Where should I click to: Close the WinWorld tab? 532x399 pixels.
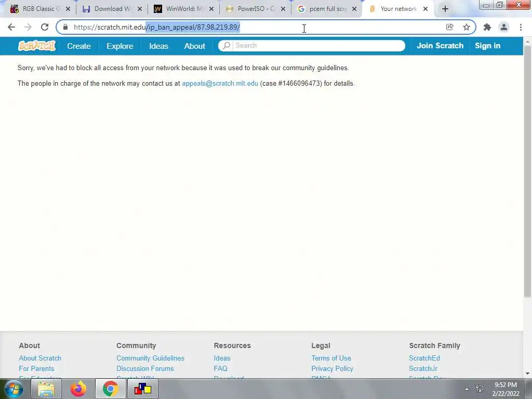tap(211, 9)
